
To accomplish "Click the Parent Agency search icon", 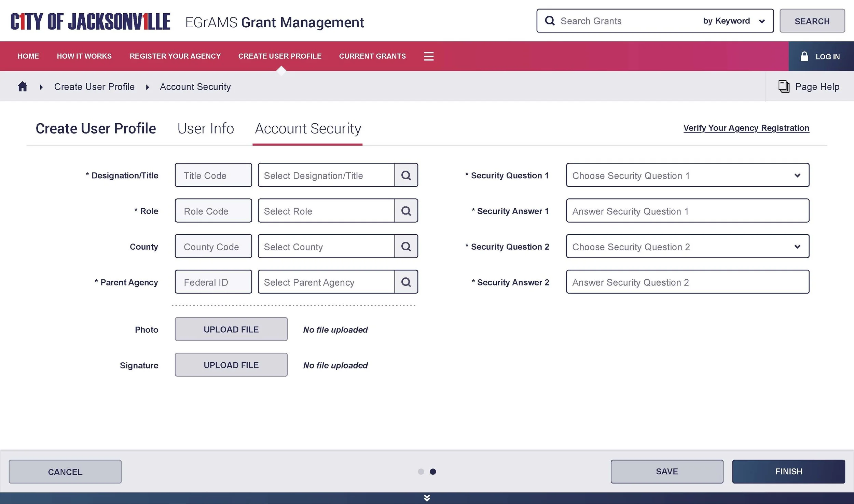I will (406, 282).
